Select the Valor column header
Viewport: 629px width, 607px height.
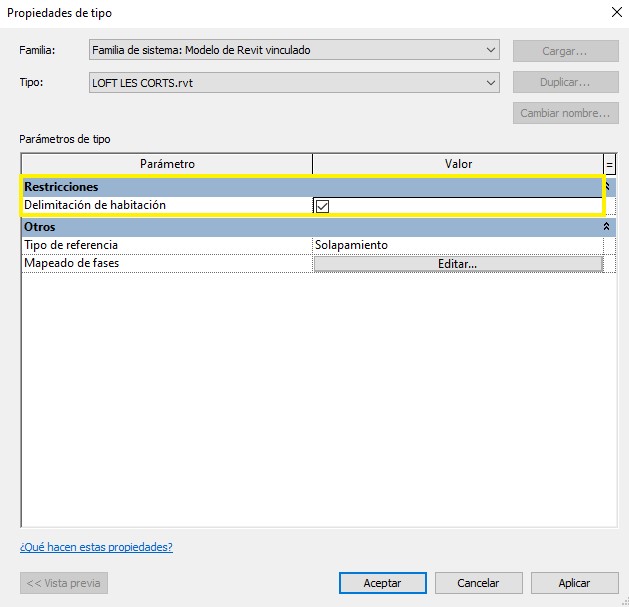[458, 164]
